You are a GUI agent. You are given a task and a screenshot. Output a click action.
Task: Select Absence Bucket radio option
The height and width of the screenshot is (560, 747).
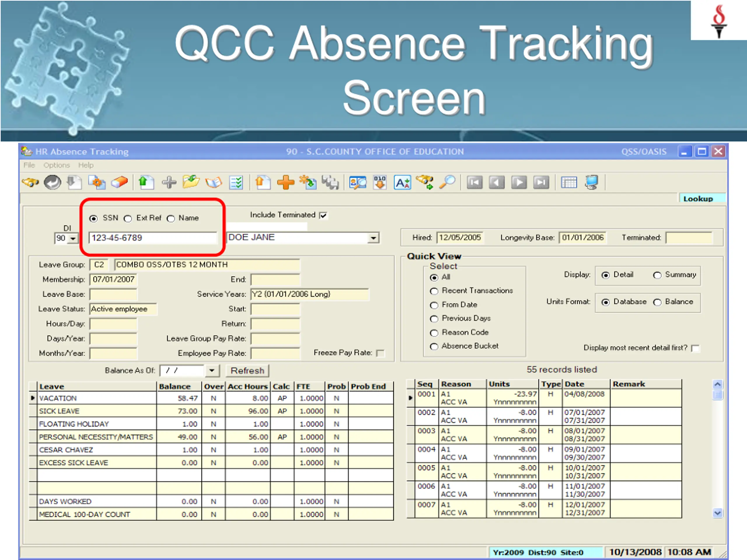(x=434, y=346)
